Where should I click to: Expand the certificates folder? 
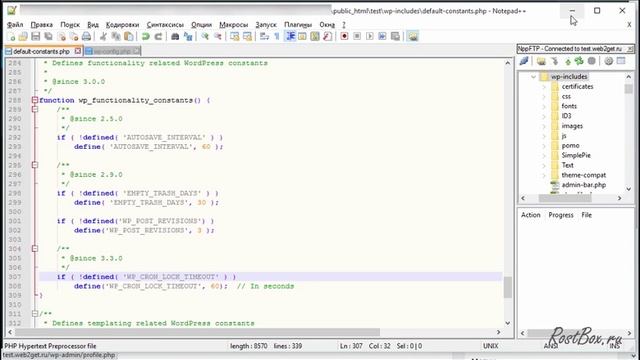coord(544,87)
